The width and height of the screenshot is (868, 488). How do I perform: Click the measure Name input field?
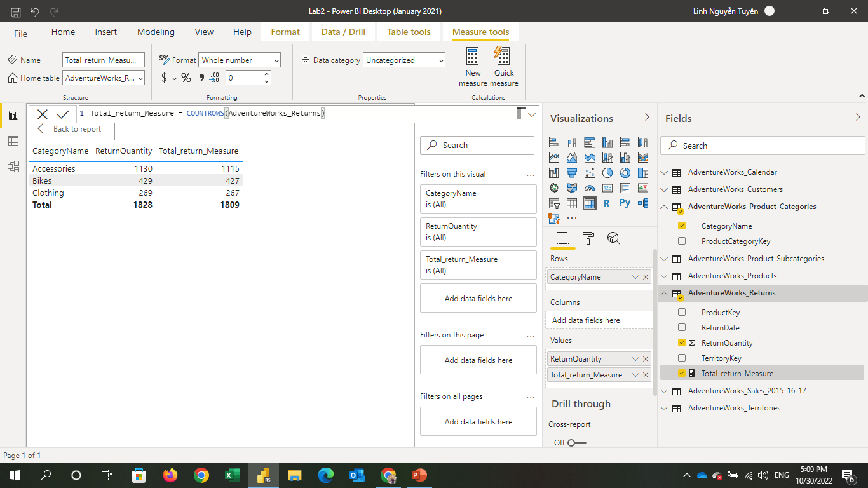104,60
